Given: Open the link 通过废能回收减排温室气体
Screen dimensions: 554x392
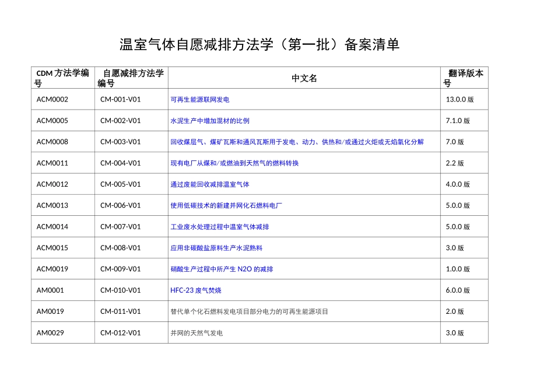Looking at the screenshot, I should tap(210, 184).
